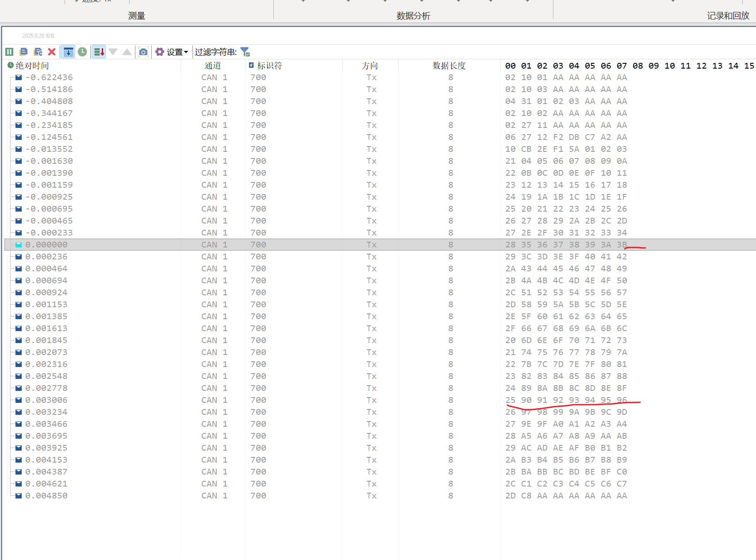
Task: Click the grey down triangle icon
Action: [x=113, y=52]
